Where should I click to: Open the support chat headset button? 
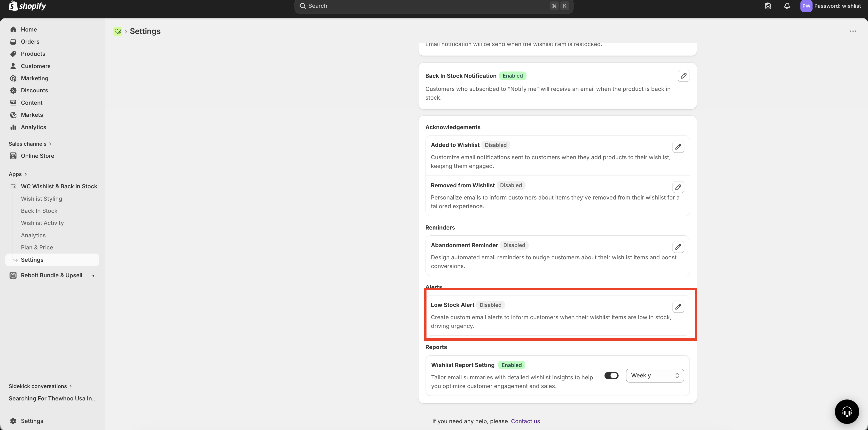point(847,411)
